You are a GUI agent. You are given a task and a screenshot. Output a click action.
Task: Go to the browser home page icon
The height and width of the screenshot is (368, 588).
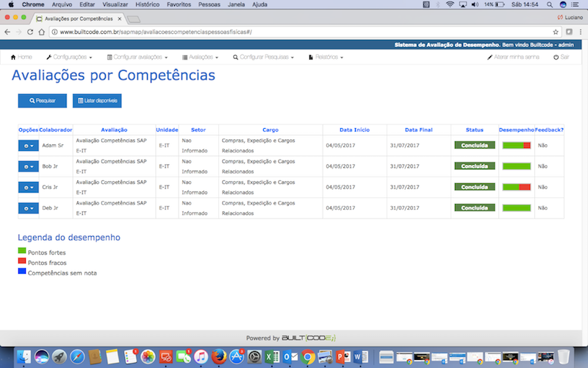[x=41, y=32]
